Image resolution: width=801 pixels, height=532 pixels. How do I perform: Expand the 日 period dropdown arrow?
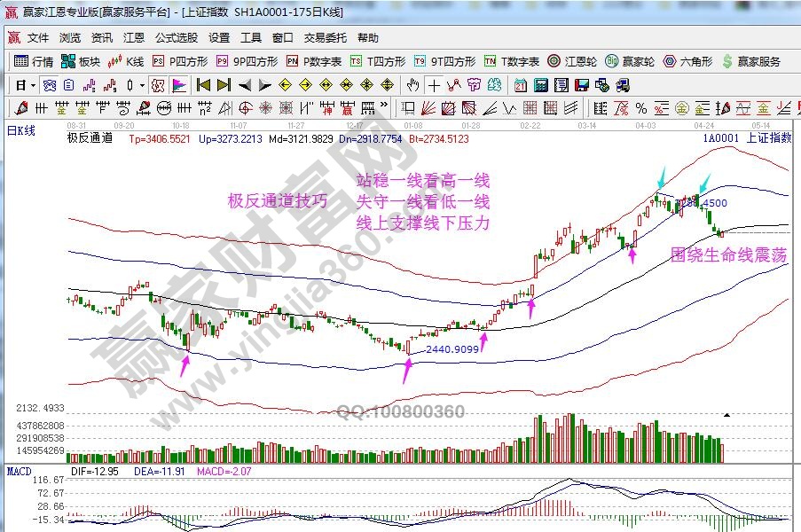[x=33, y=86]
